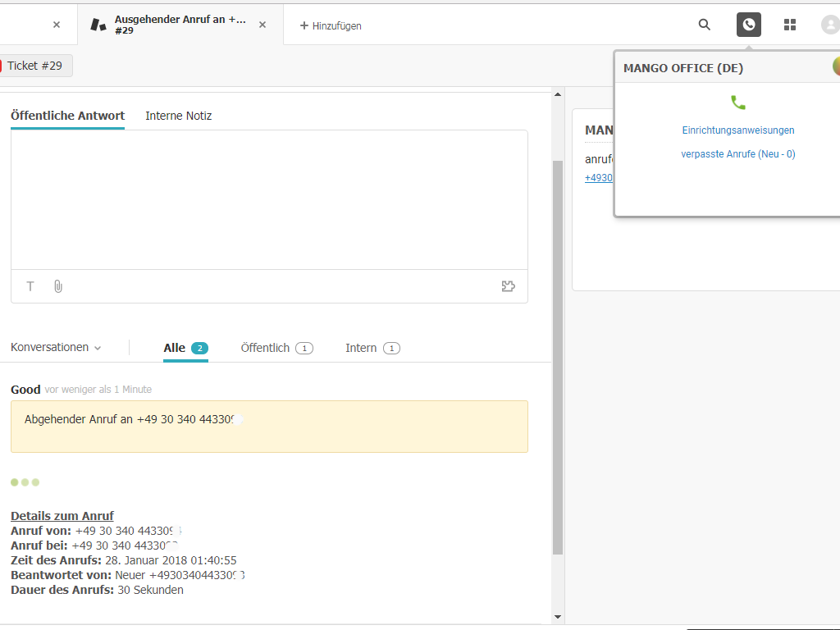Open the products grid icon
840x630 pixels.
tap(790, 25)
